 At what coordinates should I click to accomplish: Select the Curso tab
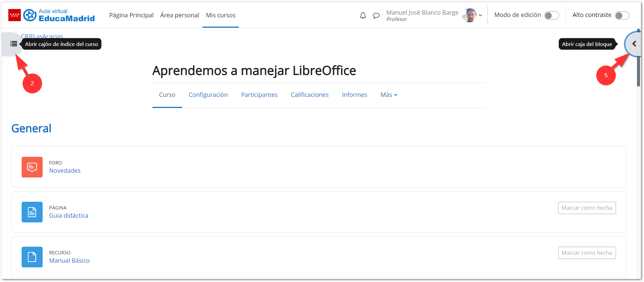pyautogui.click(x=167, y=95)
